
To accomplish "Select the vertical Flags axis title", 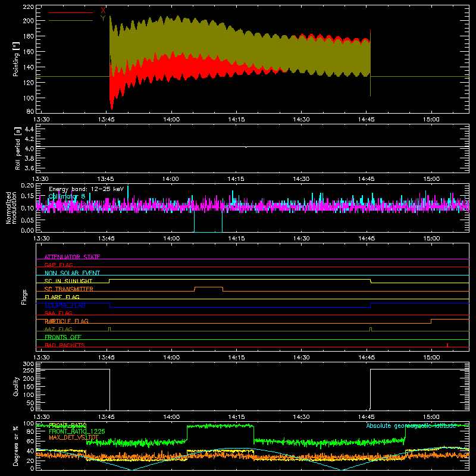I will [24, 297].
